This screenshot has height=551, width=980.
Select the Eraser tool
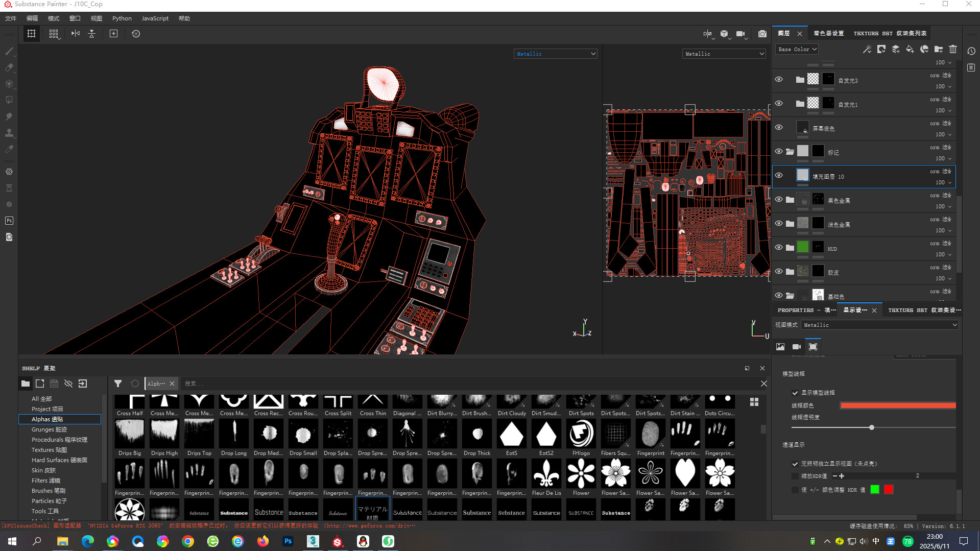tap(9, 67)
